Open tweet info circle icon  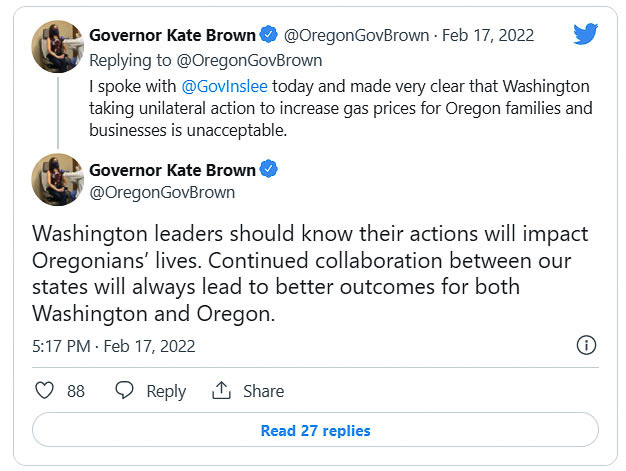[586, 345]
